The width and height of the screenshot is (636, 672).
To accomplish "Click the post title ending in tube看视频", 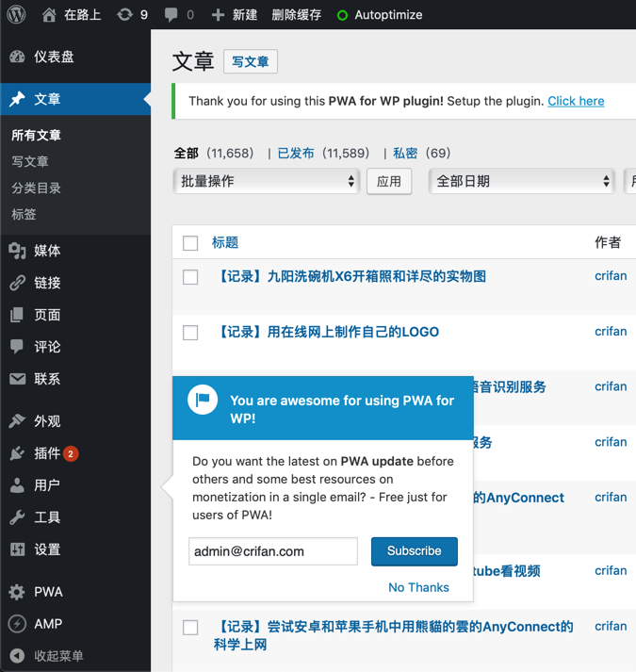I will pos(507,571).
